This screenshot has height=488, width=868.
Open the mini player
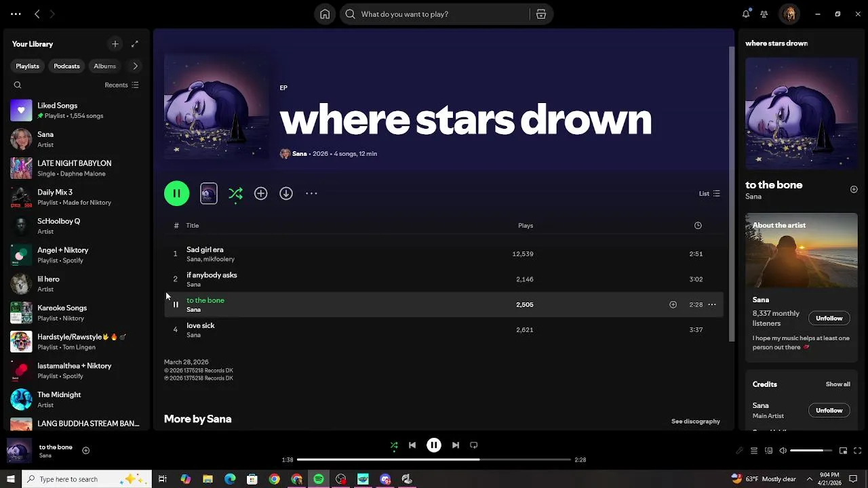[843, 451]
